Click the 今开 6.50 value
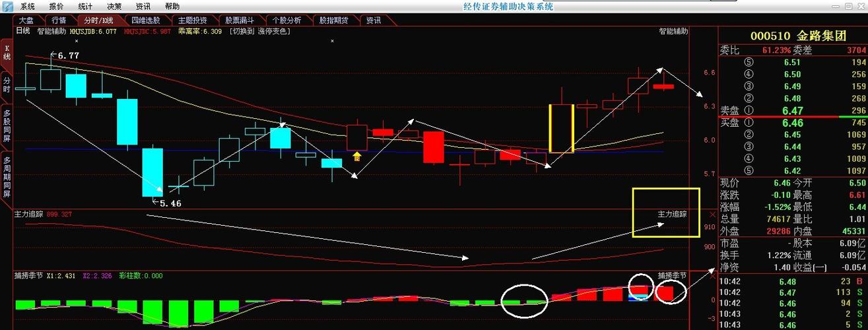The height and width of the screenshot is (330, 868). point(857,183)
